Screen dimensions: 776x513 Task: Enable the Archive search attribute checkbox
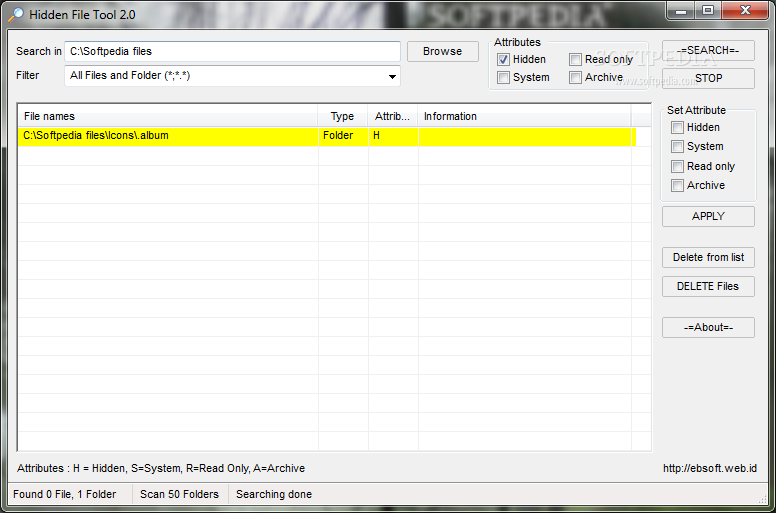coord(575,78)
